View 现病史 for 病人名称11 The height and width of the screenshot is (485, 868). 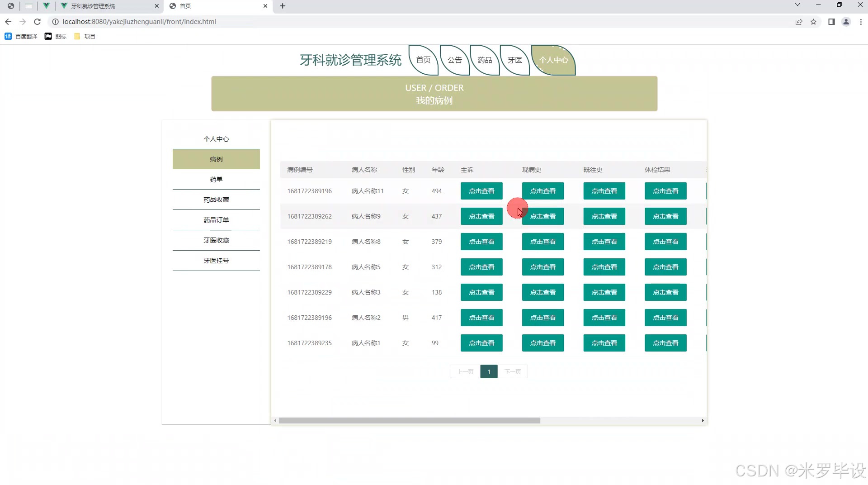point(543,191)
